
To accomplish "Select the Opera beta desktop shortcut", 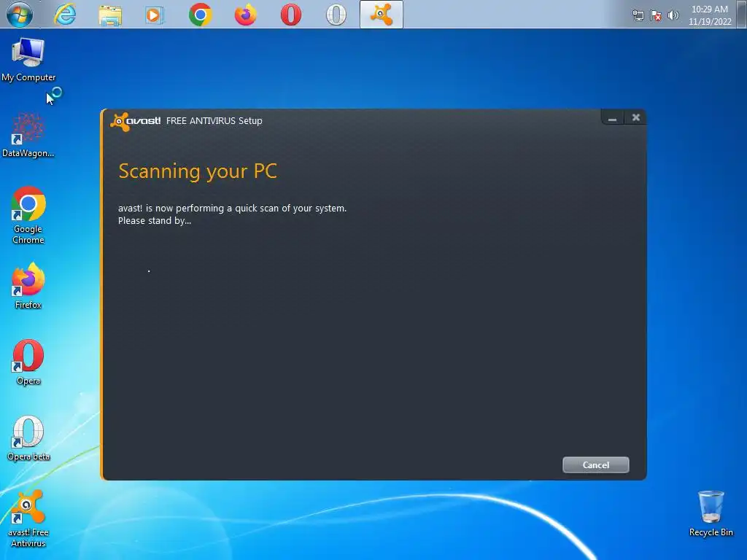I will pyautogui.click(x=28, y=438).
